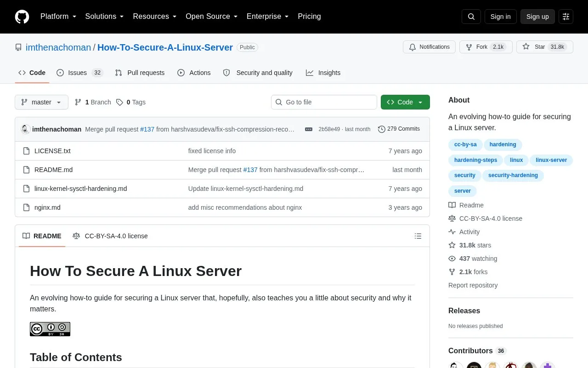The image size is (588, 368).
Task: Star the repository
Action: coord(545,47)
